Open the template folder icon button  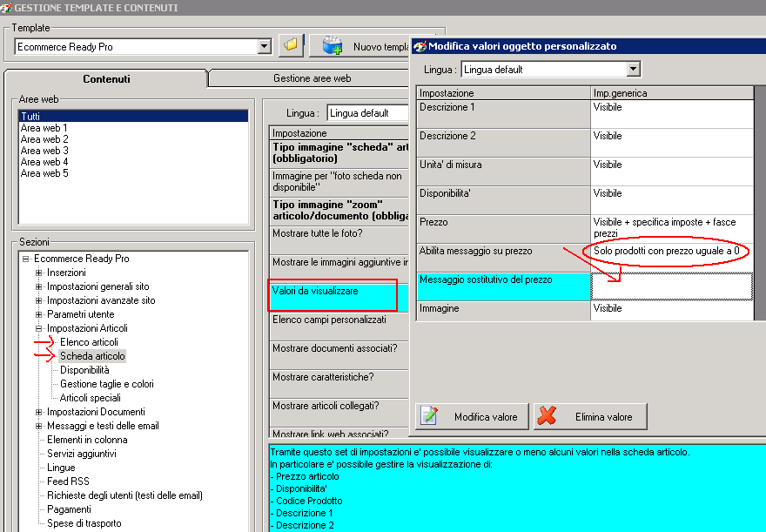pos(291,45)
